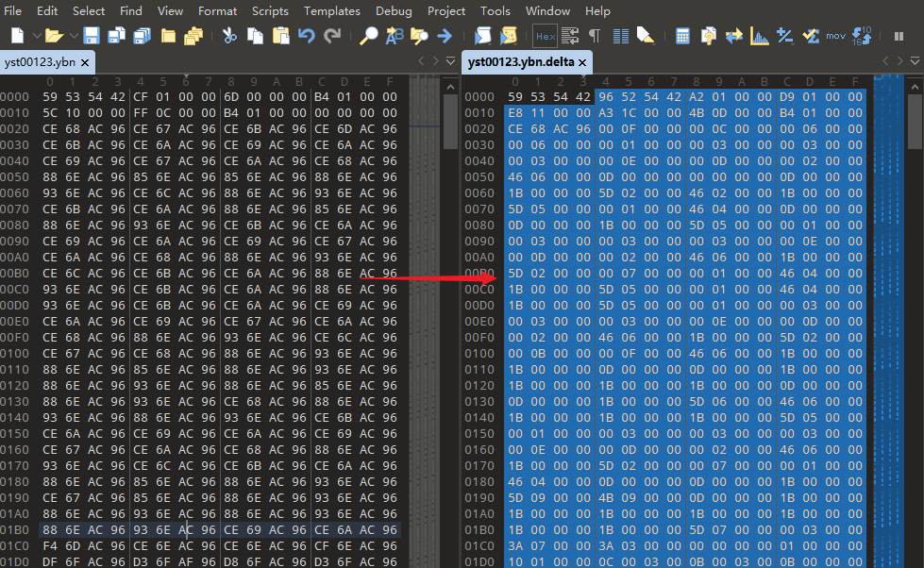The image size is (924, 568).
Task: Toggle the highlighter marker tool
Action: tap(646, 36)
